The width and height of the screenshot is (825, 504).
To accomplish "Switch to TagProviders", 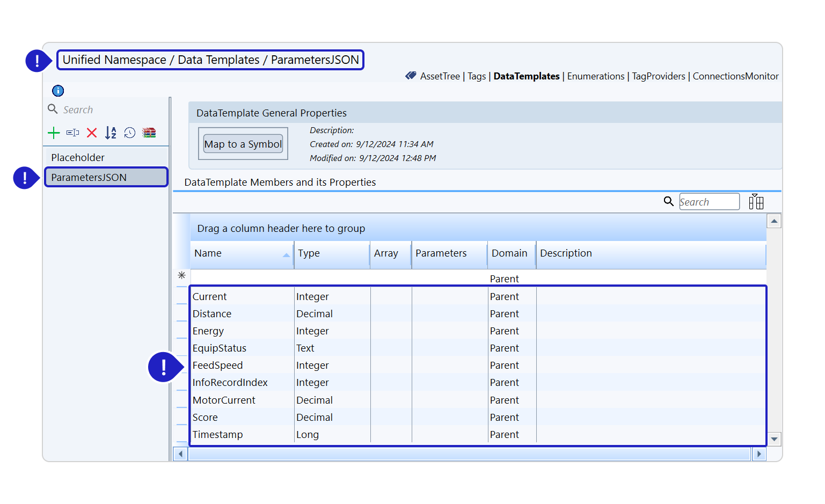I will (659, 76).
